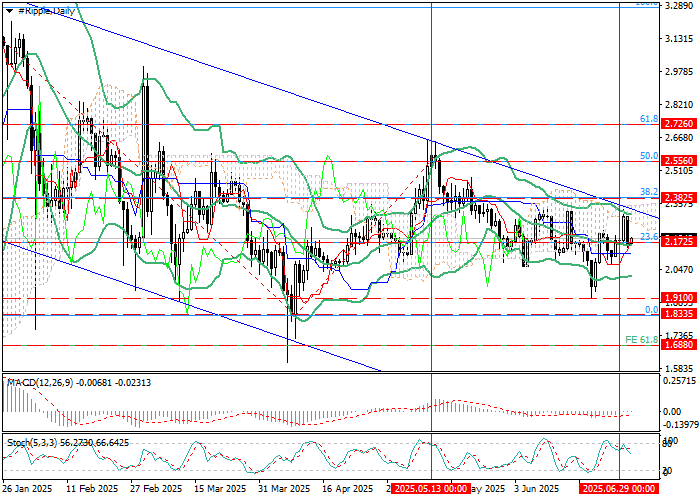Click the 61.8 Fibonacci retracement label
This screenshot has width=700, height=500.
[647, 119]
